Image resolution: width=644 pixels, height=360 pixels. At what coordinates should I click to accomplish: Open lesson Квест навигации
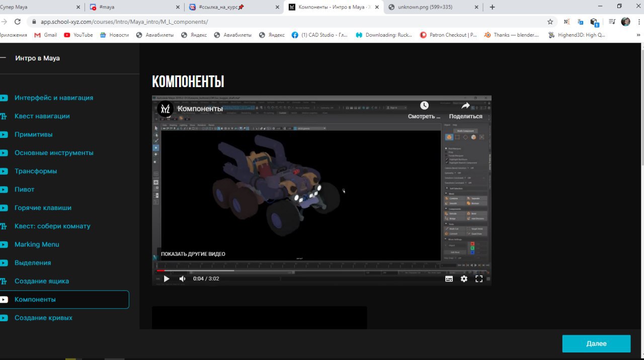pyautogui.click(x=42, y=116)
